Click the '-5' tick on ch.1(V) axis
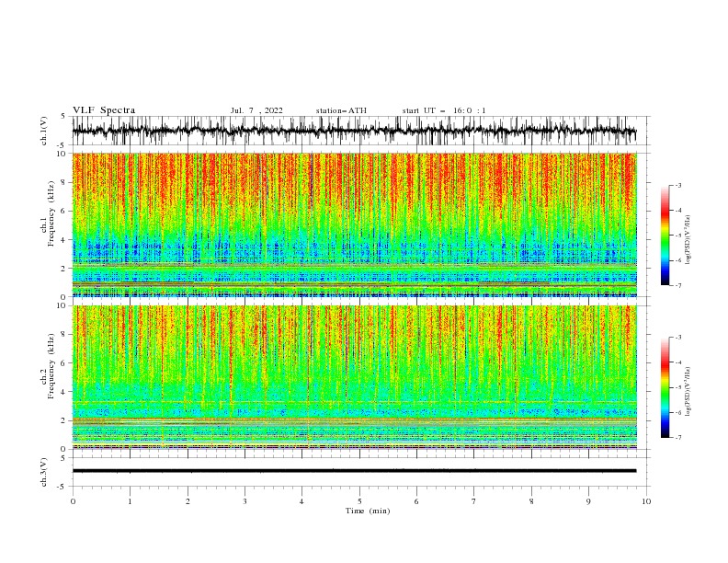The width and height of the screenshot is (728, 563). [63, 145]
